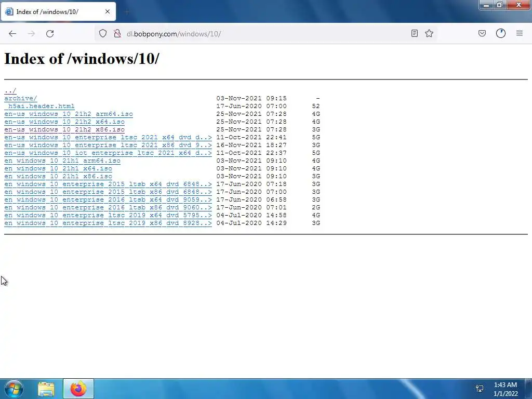Open enterprise 2016 ltsb x86 dvd 9060 link
Image resolution: width=532 pixels, height=399 pixels.
pyautogui.click(x=108, y=208)
